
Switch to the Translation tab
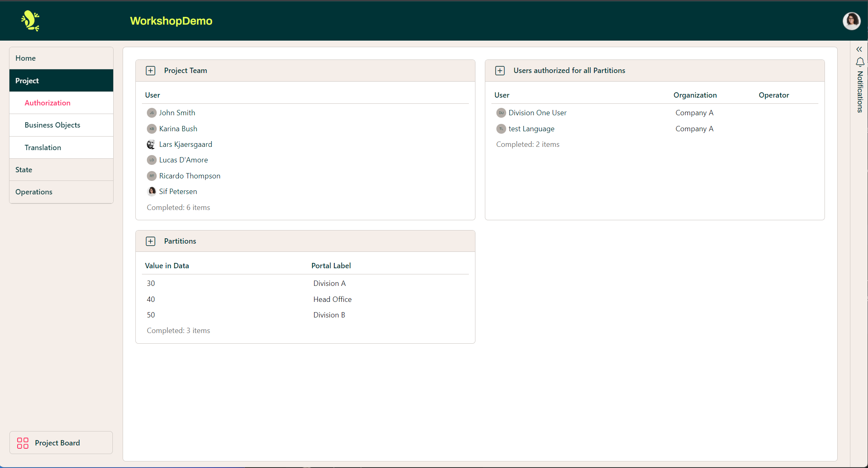pos(43,147)
